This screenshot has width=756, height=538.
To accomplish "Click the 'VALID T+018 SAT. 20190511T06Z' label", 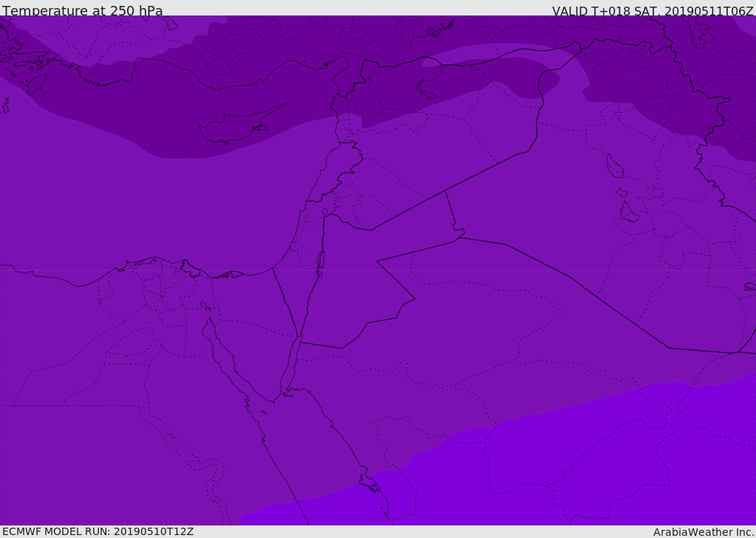I will [x=653, y=10].
